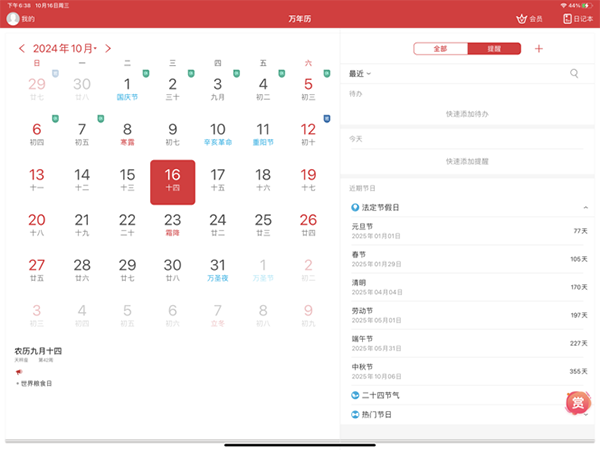Go to previous month arrow

(x=22, y=48)
